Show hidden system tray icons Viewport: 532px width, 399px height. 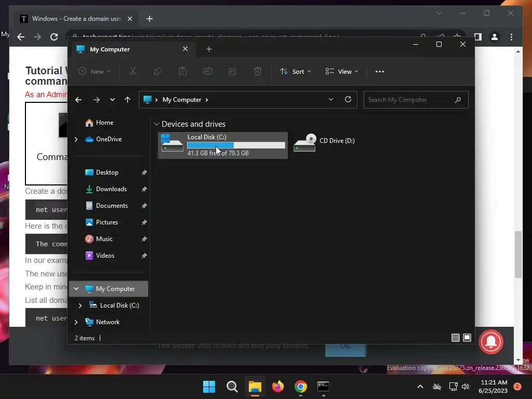(x=420, y=387)
